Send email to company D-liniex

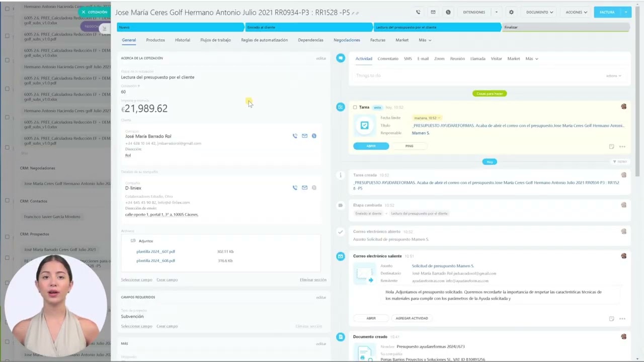pyautogui.click(x=304, y=188)
